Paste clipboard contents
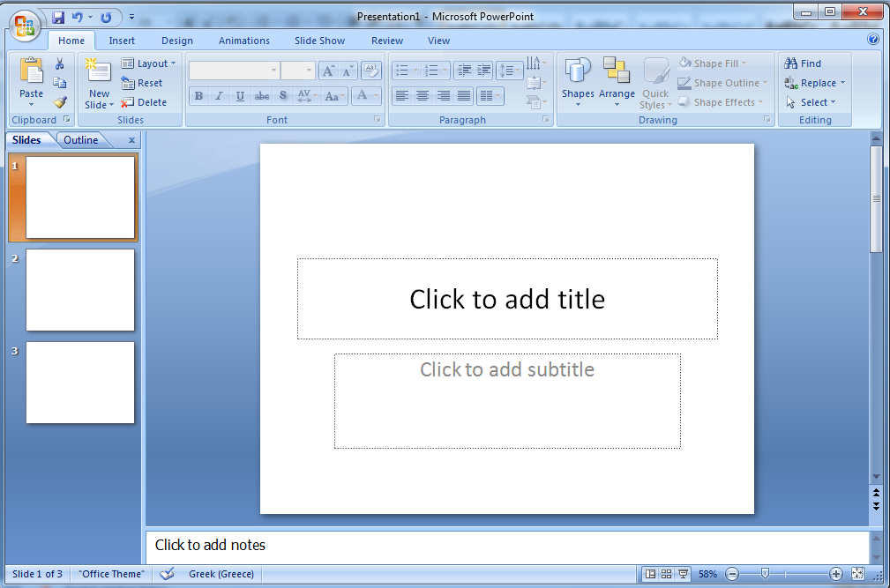The height and width of the screenshot is (588, 890). click(31, 77)
